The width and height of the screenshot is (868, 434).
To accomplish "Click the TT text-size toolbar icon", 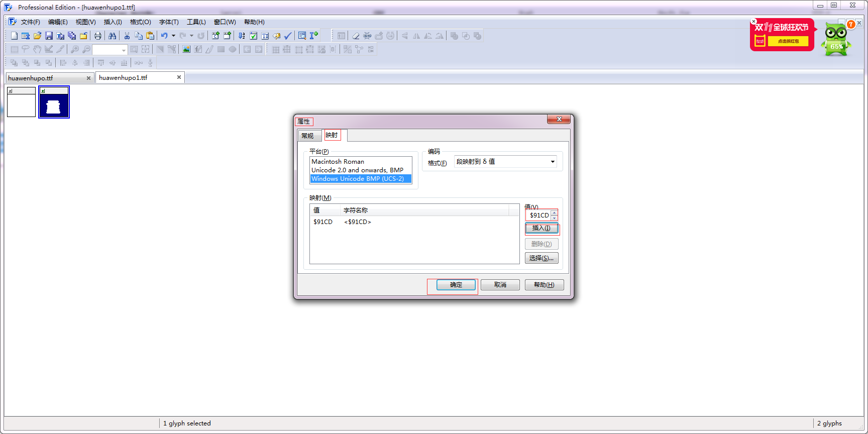I will tap(265, 36).
